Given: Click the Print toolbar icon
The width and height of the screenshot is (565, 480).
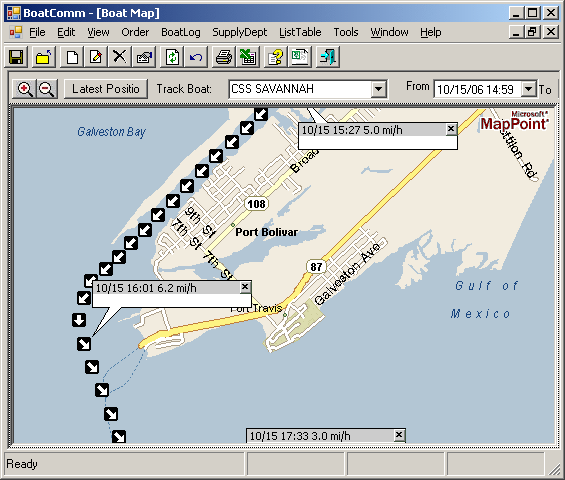Looking at the screenshot, I should click(x=224, y=57).
